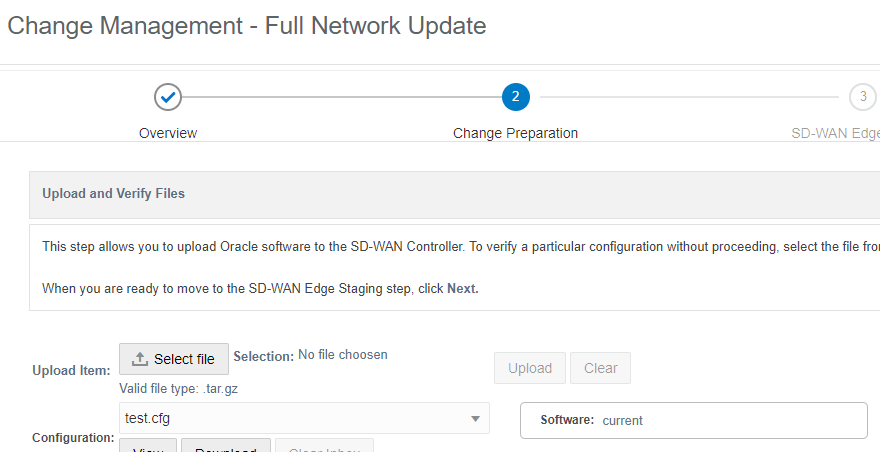Screen dimensions: 880x452
Task: Click the progress line between steps 2 and 3
Action: tap(688, 97)
